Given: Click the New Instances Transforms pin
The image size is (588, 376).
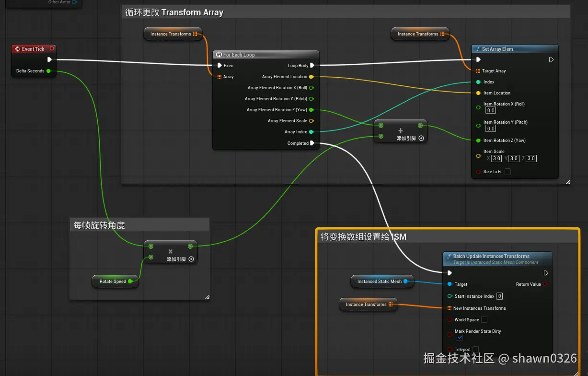Looking at the screenshot, I should [x=450, y=308].
